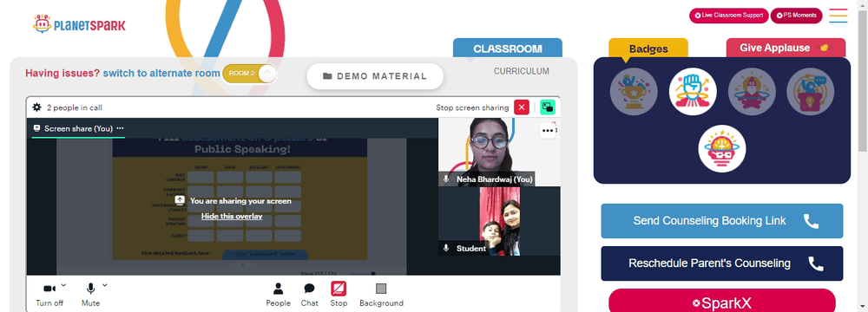Mute the microphone
The image size is (868, 312).
click(x=90, y=295)
